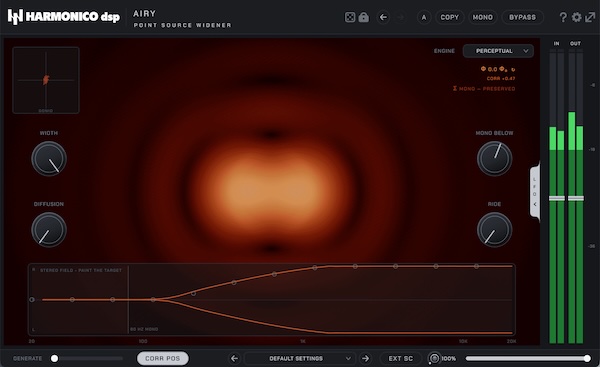Click the IN meter level marker
Image resolution: width=600 pixels, height=367 pixels.
point(557,198)
